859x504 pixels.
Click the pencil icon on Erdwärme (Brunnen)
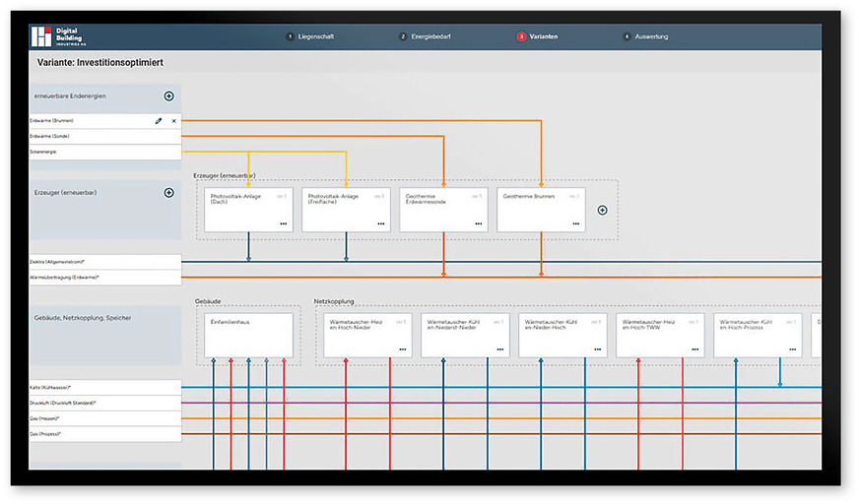pyautogui.click(x=158, y=121)
